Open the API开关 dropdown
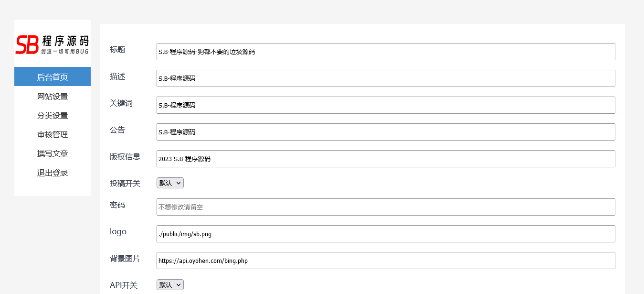The width and height of the screenshot is (644, 294). [170, 285]
